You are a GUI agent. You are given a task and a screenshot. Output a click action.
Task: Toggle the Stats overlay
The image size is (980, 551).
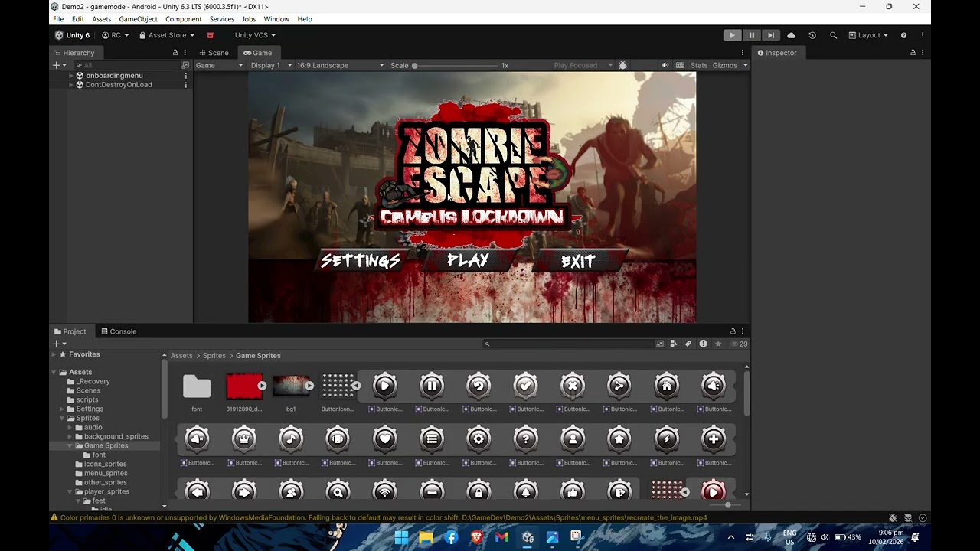click(x=699, y=65)
